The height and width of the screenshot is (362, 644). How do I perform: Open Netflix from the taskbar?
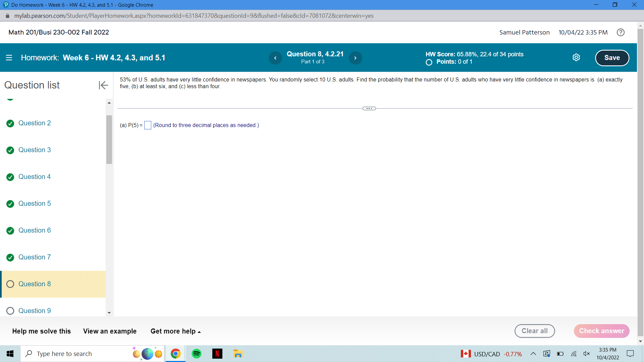click(x=217, y=354)
